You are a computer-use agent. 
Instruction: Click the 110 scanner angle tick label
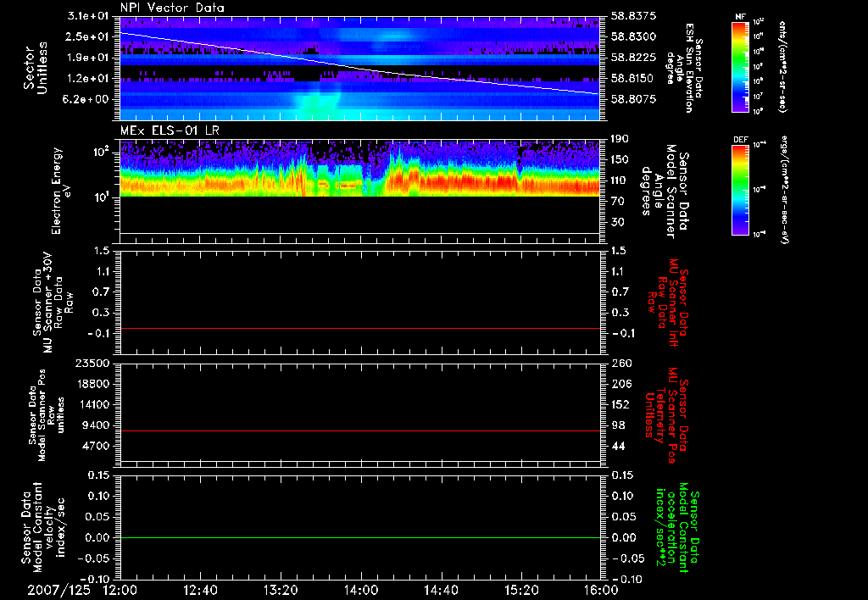point(620,181)
